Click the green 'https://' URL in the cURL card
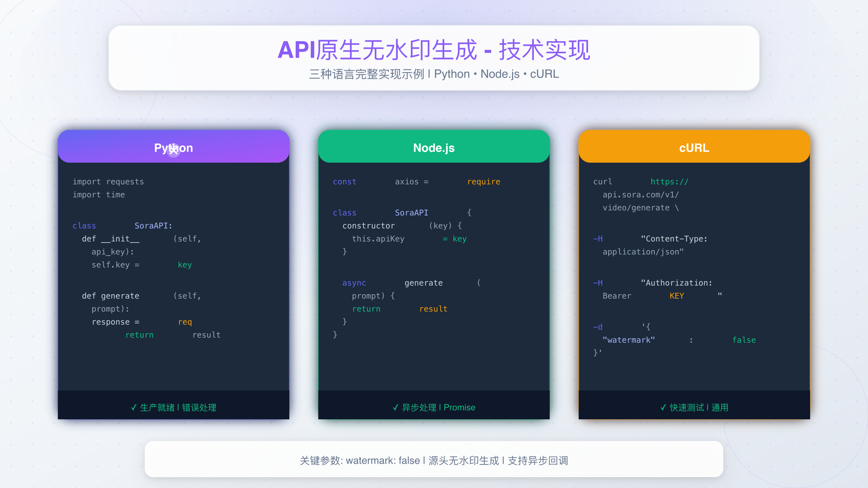This screenshot has width=868, height=488. click(669, 181)
